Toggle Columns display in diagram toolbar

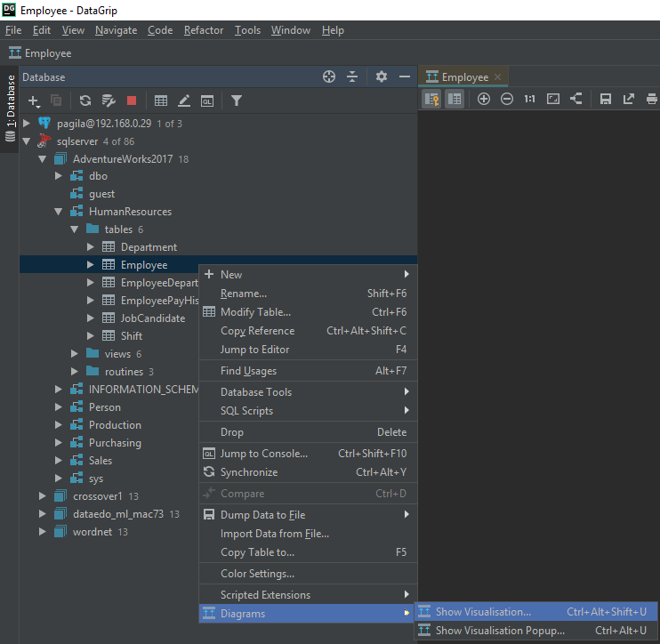(x=455, y=100)
